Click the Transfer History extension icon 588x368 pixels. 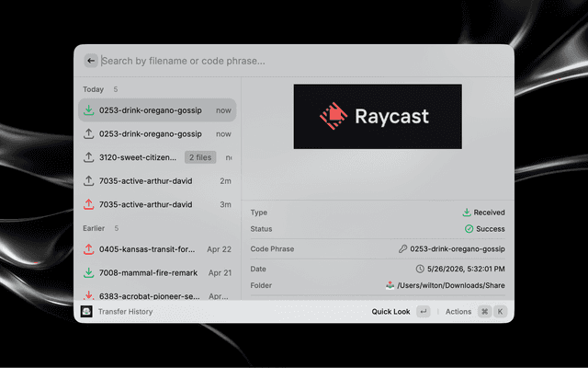coord(86,311)
